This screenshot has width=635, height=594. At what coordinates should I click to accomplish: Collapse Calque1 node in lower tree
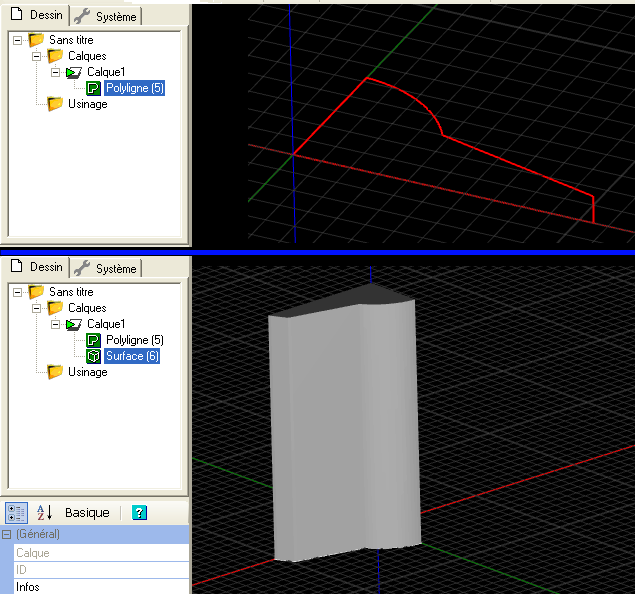[55, 325]
